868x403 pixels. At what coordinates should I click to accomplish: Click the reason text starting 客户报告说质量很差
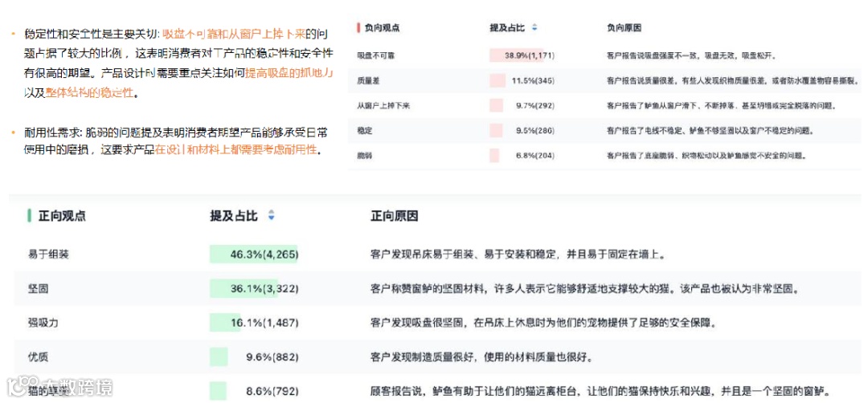(x=733, y=81)
